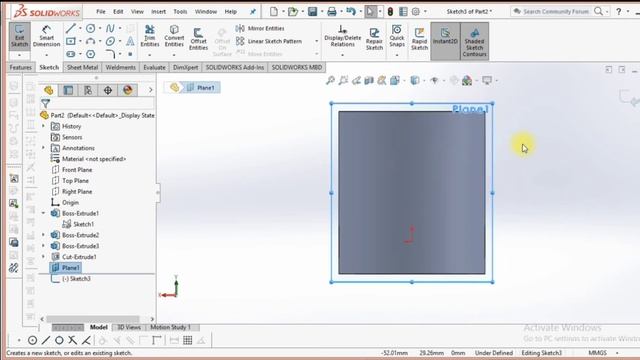This screenshot has height=360, width=640.
Task: Expand the Cut-Extrude1 feature
Action: [44, 256]
